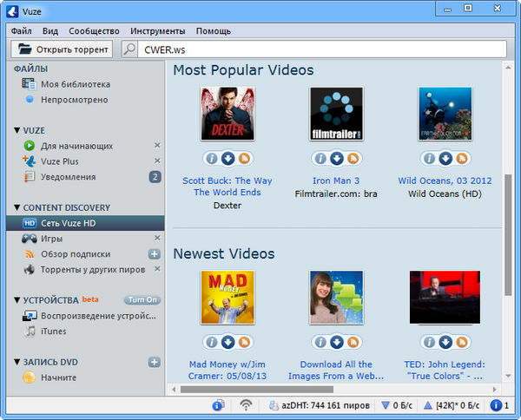Click the Открыть торрент button

pos(62,49)
